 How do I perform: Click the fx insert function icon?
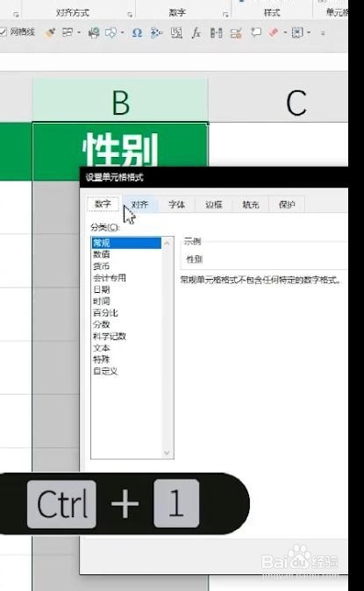pyautogui.click(x=196, y=32)
